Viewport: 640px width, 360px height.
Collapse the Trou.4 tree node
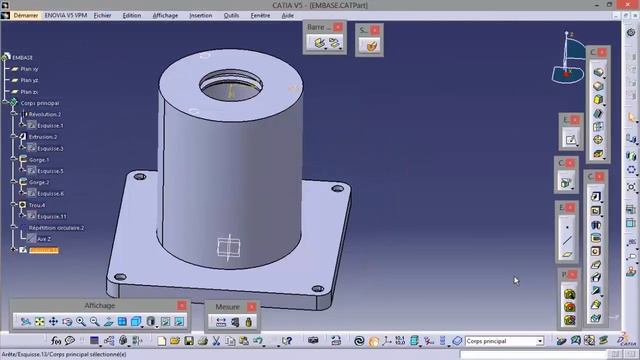14,204
